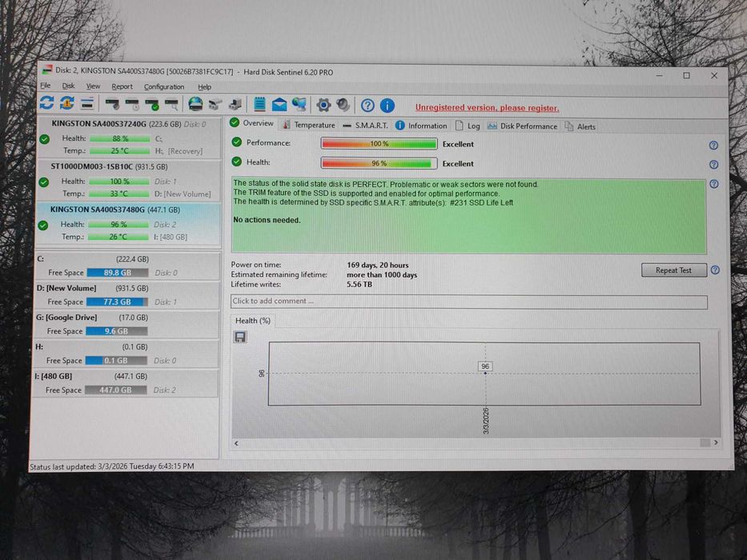
Task: Switch to the Temperature tab
Action: click(309, 125)
